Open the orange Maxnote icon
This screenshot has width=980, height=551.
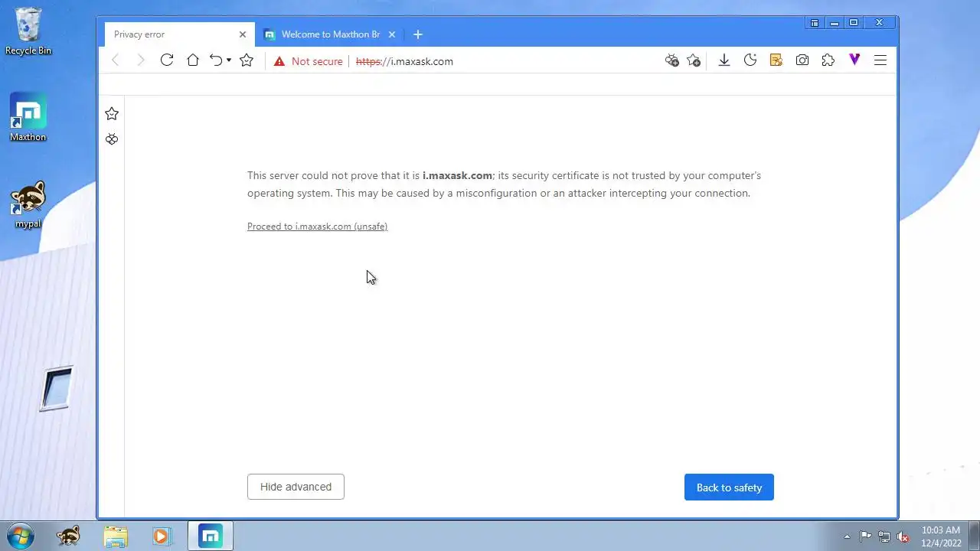point(776,60)
